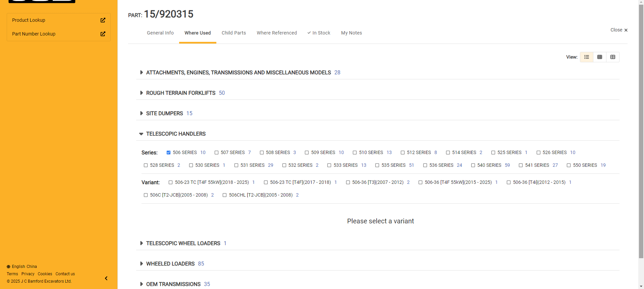Open Product Lookup external link icon
This screenshot has height=289, width=644.
(x=103, y=20)
